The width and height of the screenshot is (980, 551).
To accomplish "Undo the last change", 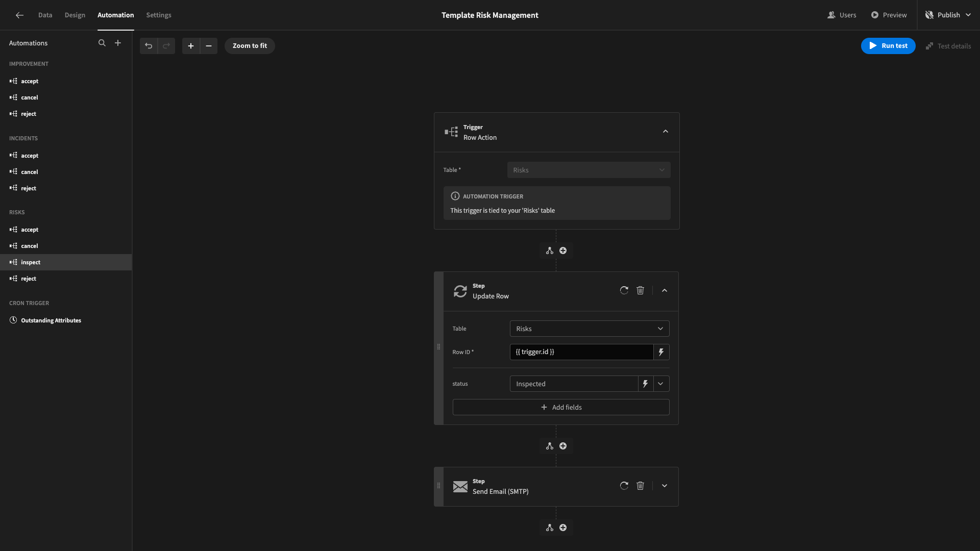I will (x=149, y=46).
